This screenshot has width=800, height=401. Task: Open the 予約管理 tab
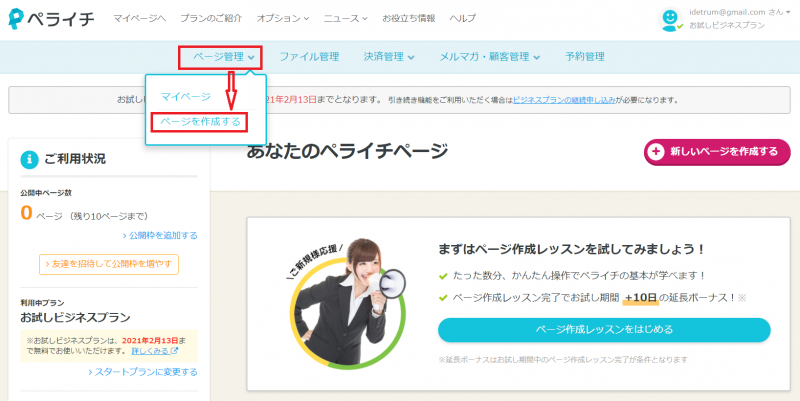click(584, 57)
